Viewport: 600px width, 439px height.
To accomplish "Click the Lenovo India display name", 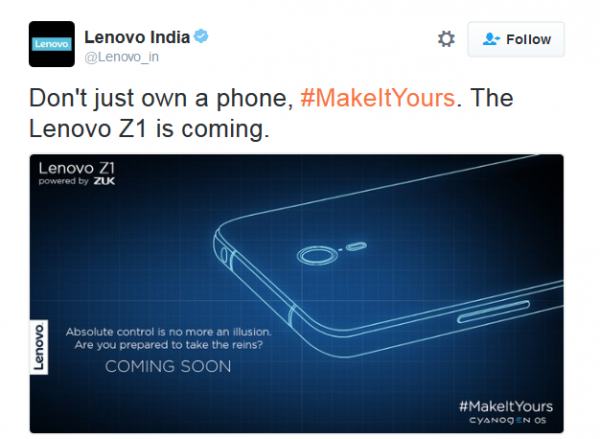I will 137,37.
